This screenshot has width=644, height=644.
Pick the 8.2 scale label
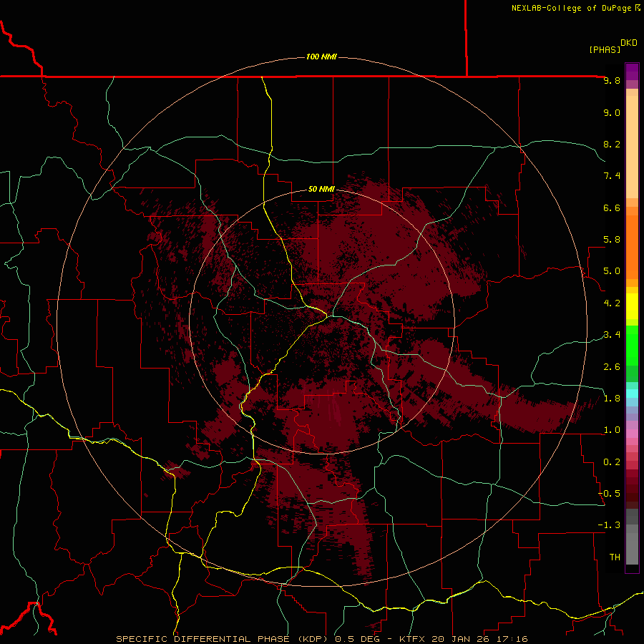pyautogui.click(x=612, y=144)
